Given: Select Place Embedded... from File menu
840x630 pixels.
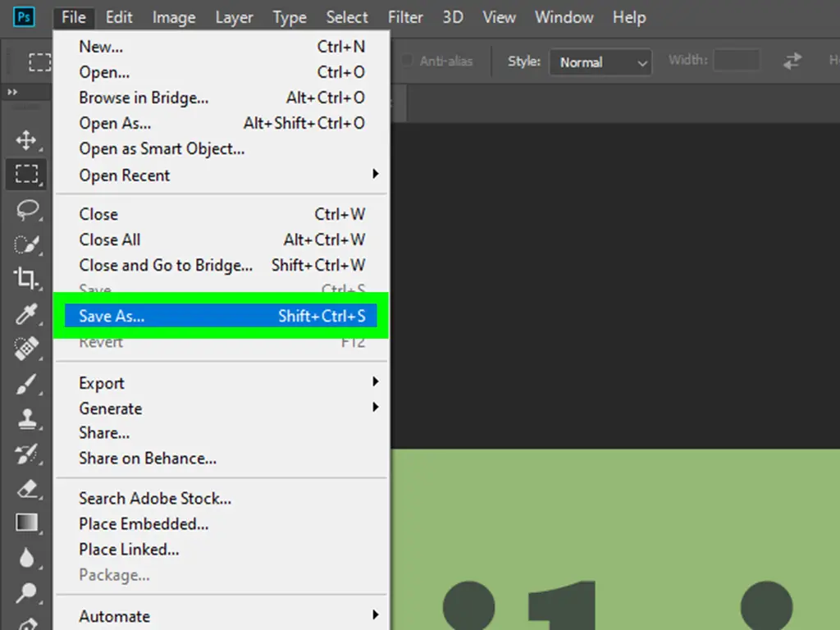Looking at the screenshot, I should point(221,524).
